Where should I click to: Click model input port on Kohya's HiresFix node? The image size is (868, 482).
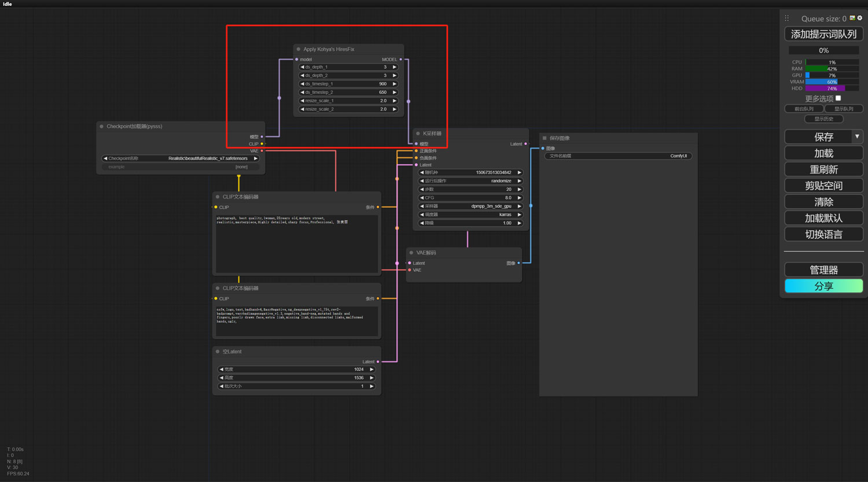pos(297,60)
